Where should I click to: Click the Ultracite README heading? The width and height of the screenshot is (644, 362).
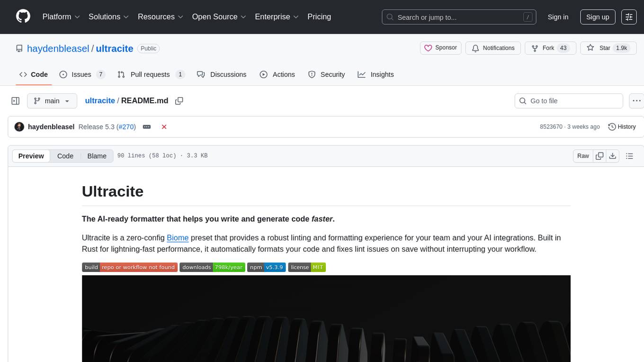tap(113, 191)
